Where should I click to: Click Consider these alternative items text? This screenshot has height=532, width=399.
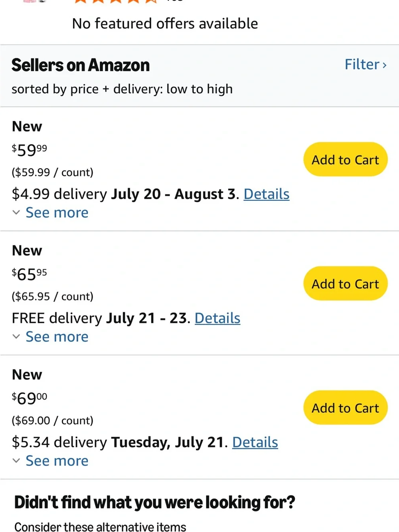[x=100, y=527]
